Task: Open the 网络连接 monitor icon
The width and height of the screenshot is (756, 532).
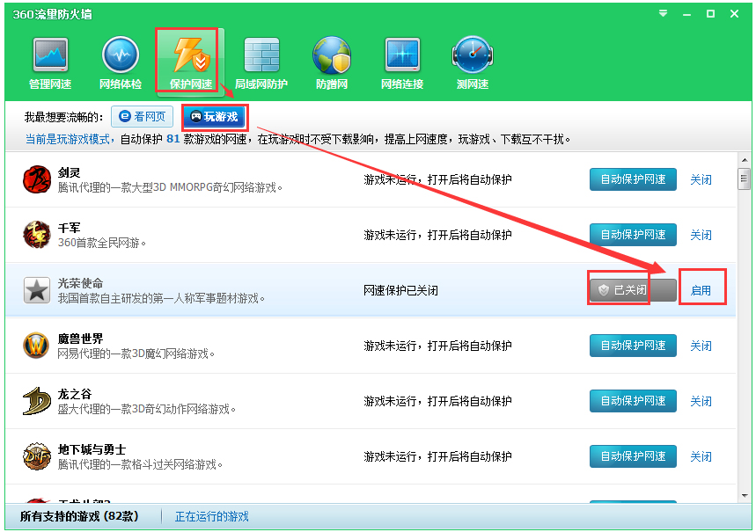Action: click(402, 62)
